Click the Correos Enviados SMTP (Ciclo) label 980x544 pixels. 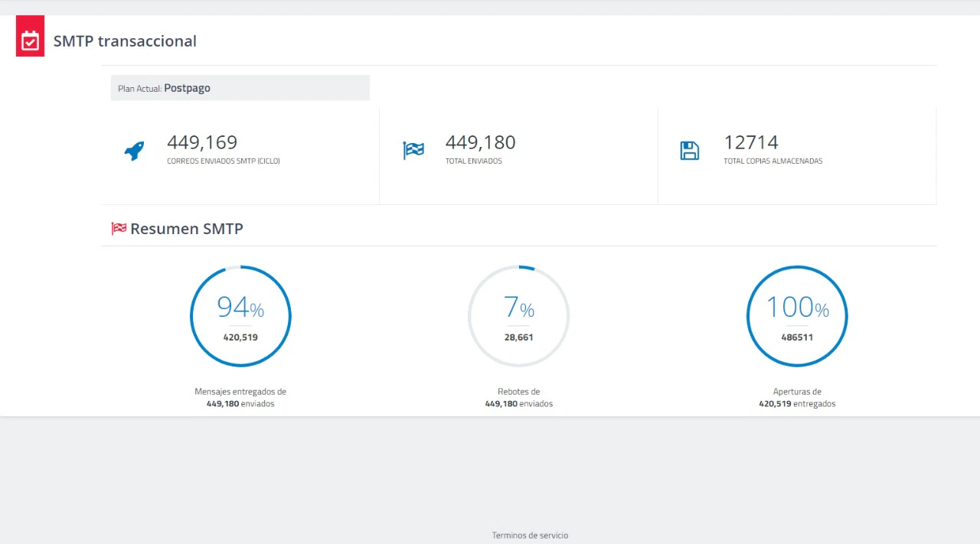click(x=224, y=161)
